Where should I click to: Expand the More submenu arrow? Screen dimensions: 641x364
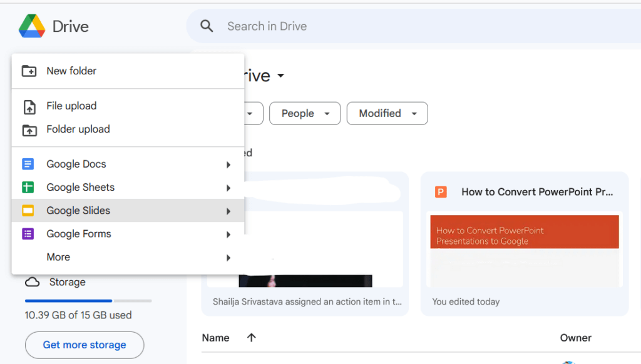point(228,257)
